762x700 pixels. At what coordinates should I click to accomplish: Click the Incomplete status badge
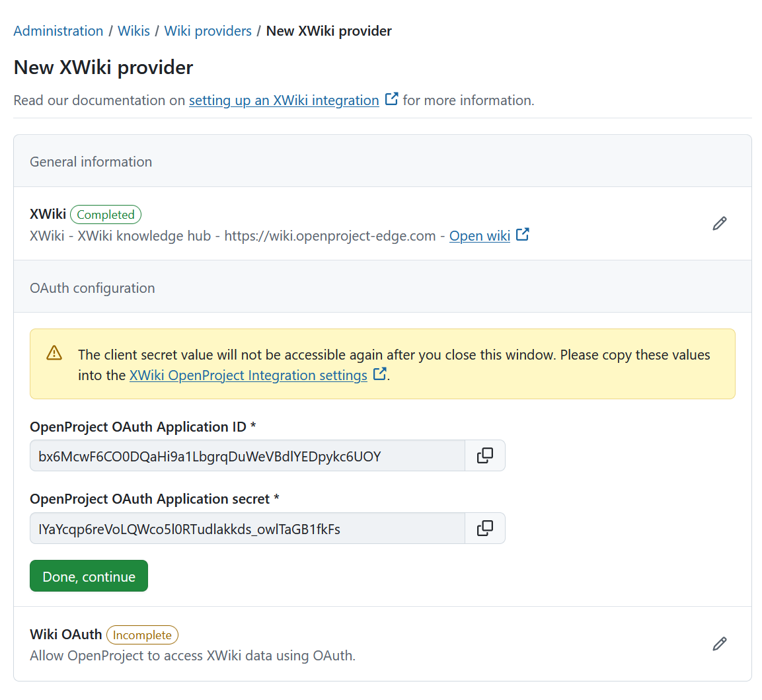pyautogui.click(x=142, y=635)
